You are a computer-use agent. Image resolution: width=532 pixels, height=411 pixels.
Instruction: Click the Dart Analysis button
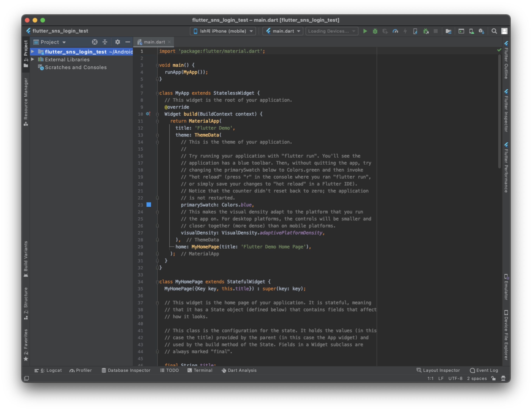point(239,370)
